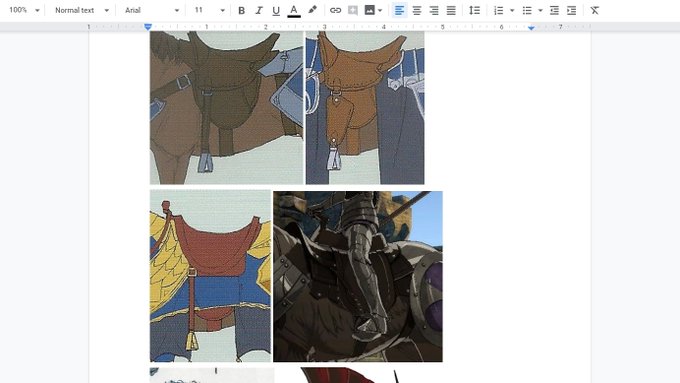Apply bulleted list
The image size is (680, 383).
coord(527,10)
